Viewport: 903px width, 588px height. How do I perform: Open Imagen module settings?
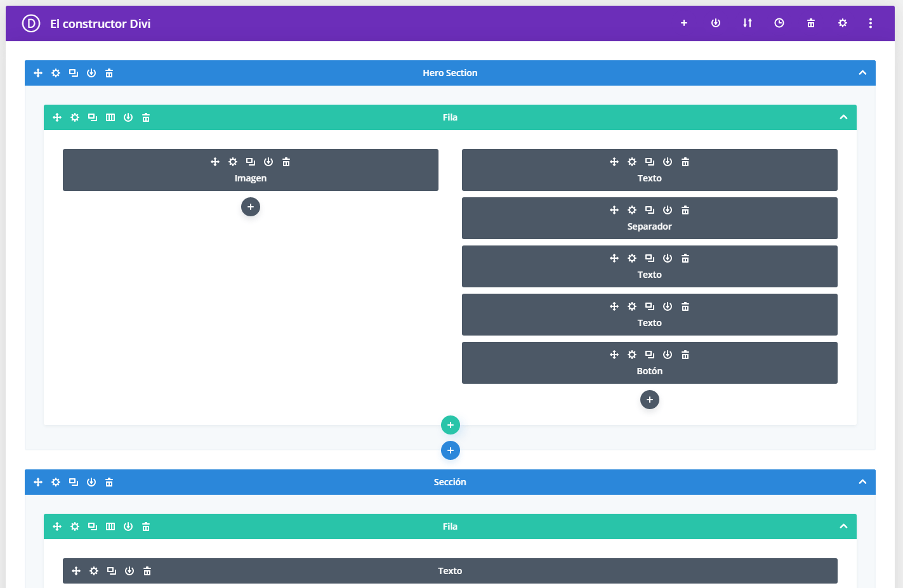(233, 162)
